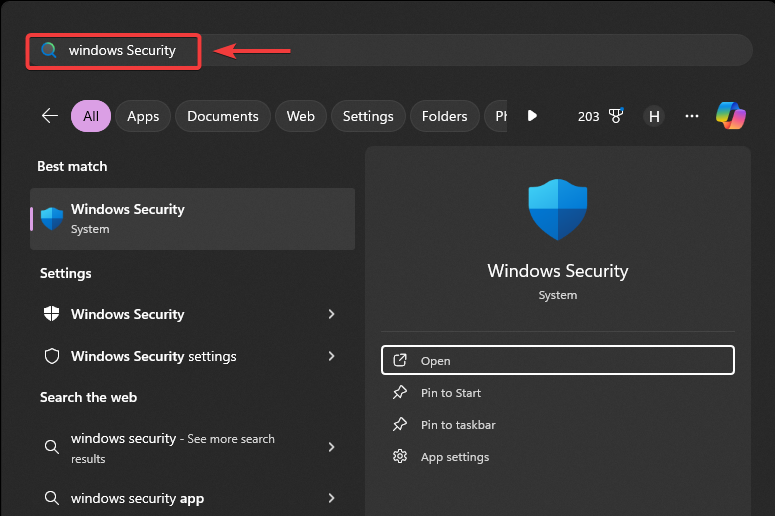Expand the Windows Security defender result chevron
Viewport: 775px width, 516px height.
332,314
